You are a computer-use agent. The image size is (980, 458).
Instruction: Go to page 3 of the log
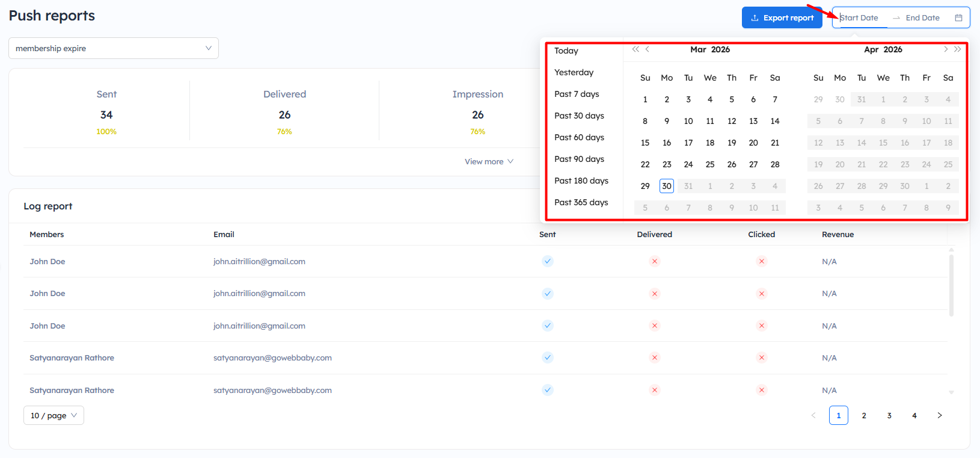pyautogui.click(x=889, y=415)
